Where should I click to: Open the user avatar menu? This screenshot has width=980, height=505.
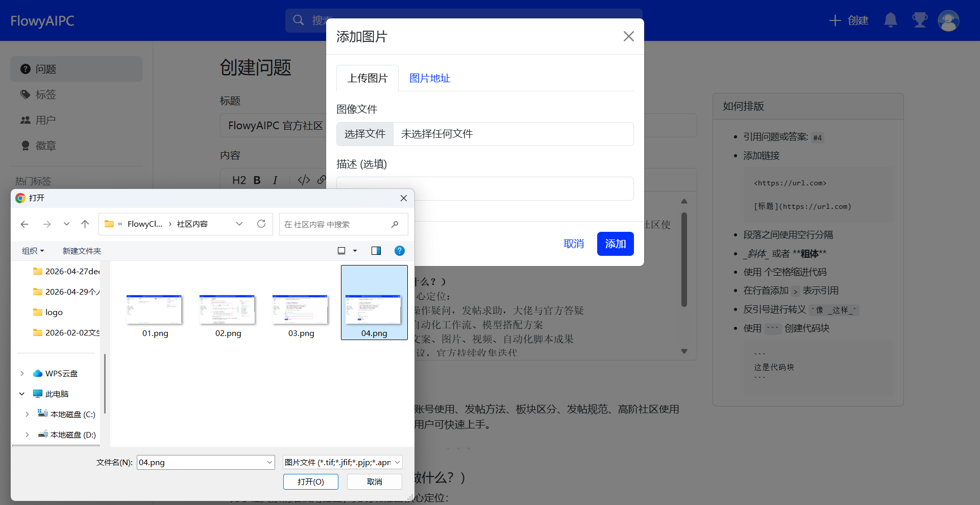tap(948, 20)
